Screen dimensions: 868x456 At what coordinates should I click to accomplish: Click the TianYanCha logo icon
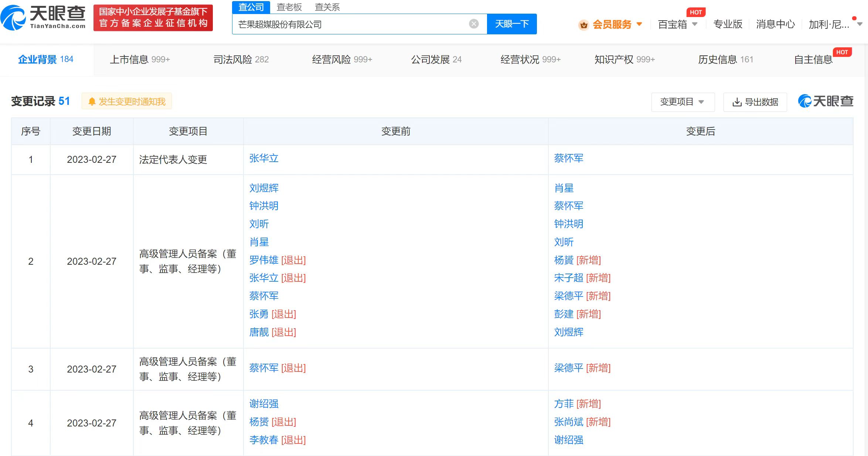13,18
